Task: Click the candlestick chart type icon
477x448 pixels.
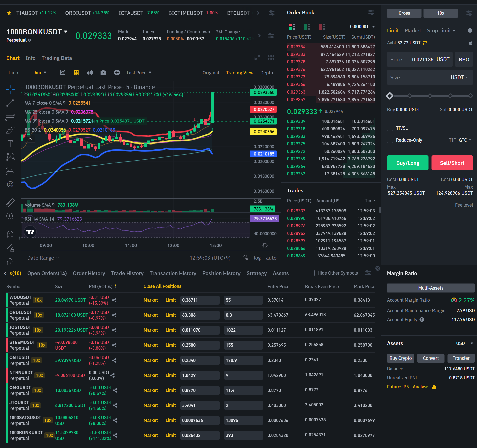Action: [90, 73]
